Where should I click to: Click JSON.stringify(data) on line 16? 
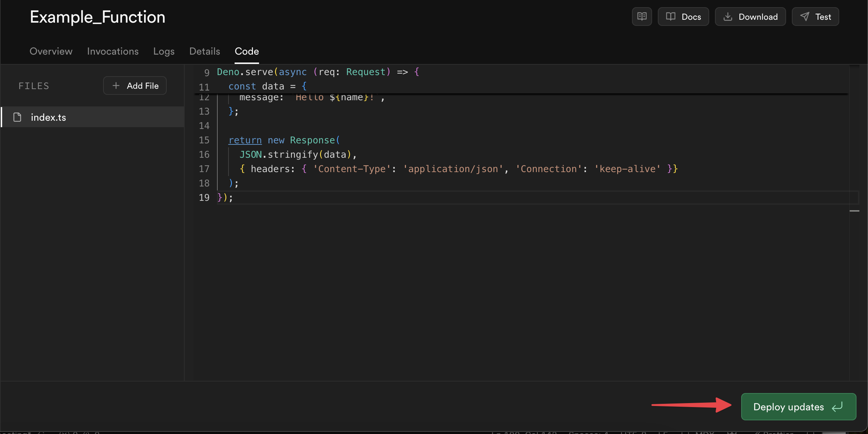(x=295, y=154)
